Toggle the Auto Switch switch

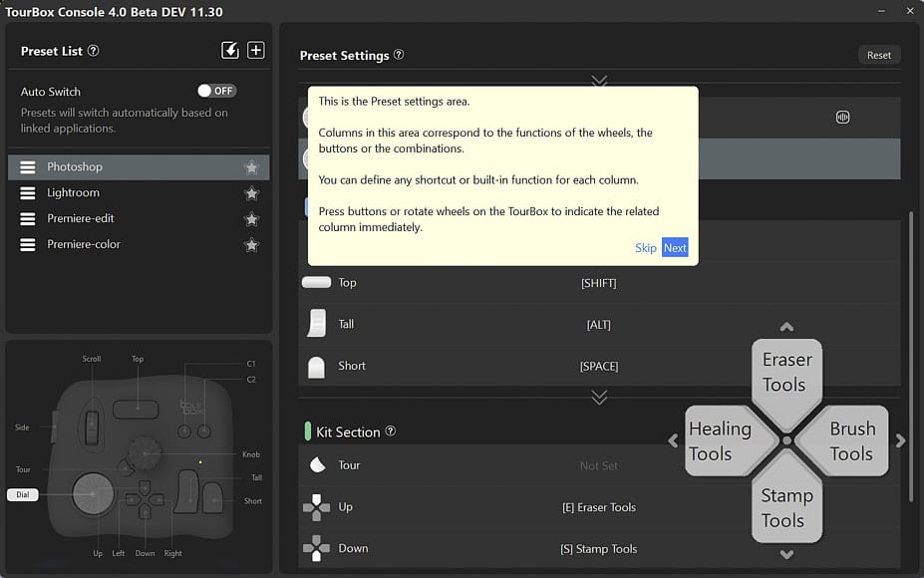(x=217, y=91)
